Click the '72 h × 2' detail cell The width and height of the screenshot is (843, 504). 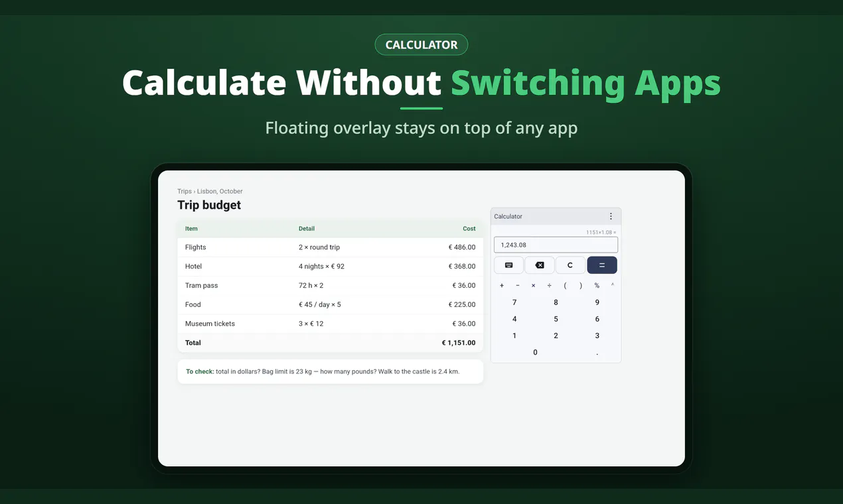(x=311, y=286)
